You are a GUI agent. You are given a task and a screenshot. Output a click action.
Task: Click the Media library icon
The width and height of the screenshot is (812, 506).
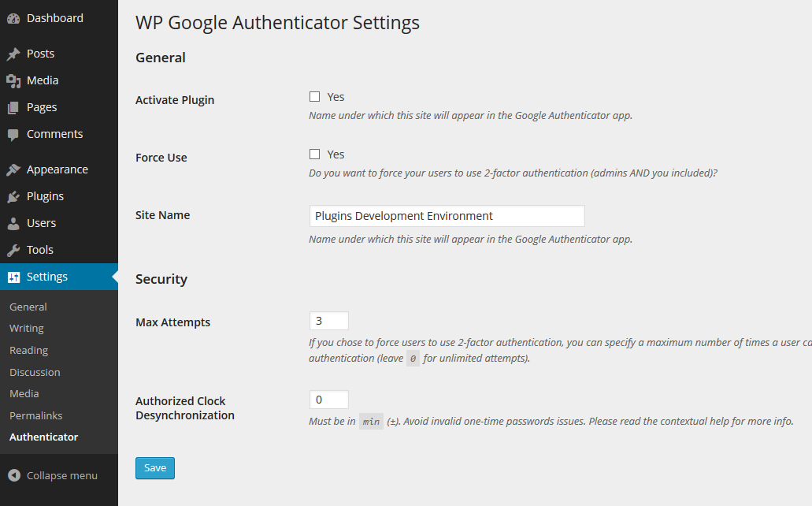[x=13, y=81]
